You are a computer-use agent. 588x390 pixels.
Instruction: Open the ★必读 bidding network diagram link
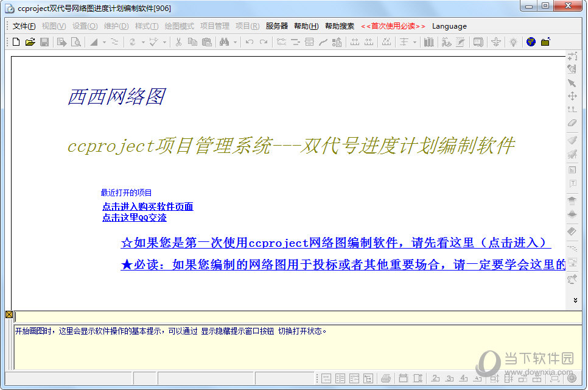[x=343, y=264]
